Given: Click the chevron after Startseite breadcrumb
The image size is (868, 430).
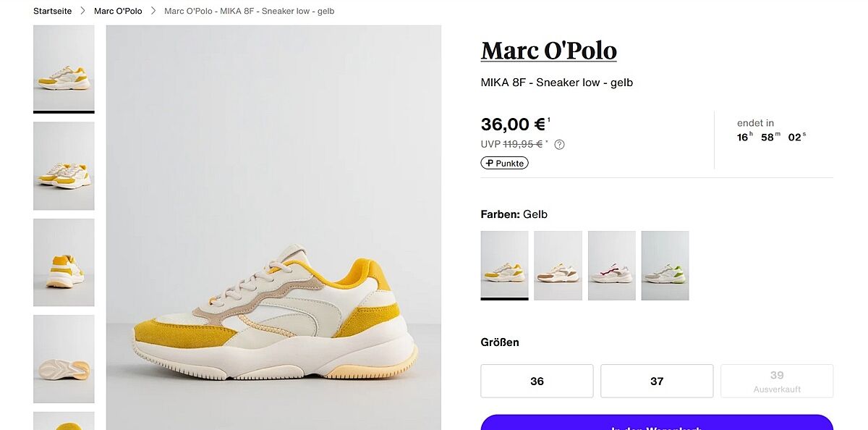Looking at the screenshot, I should 83,11.
